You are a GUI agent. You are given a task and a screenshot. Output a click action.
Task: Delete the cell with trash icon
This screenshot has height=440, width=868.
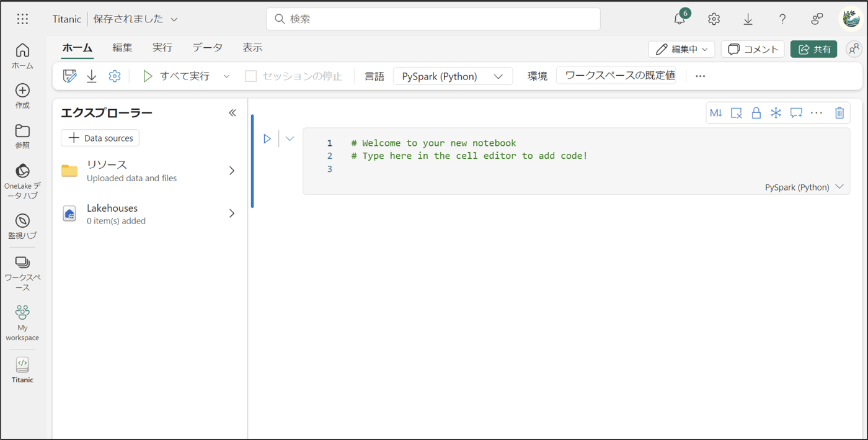click(839, 113)
